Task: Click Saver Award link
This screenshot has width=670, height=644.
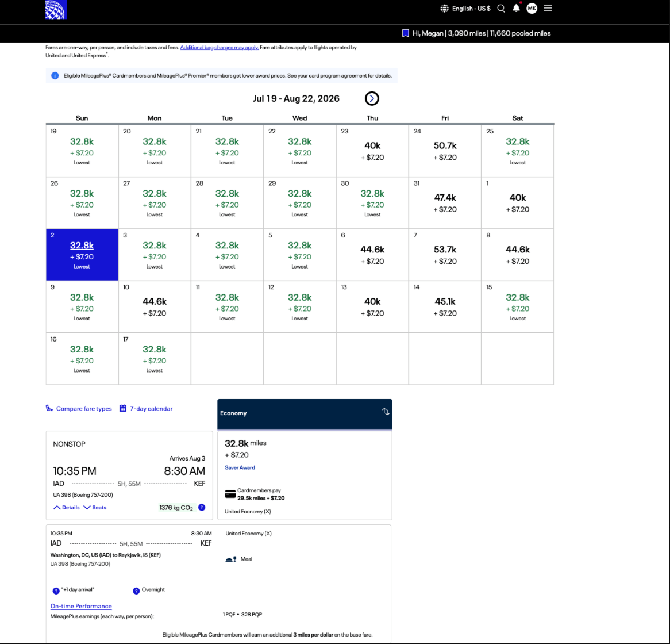Action: 240,468
